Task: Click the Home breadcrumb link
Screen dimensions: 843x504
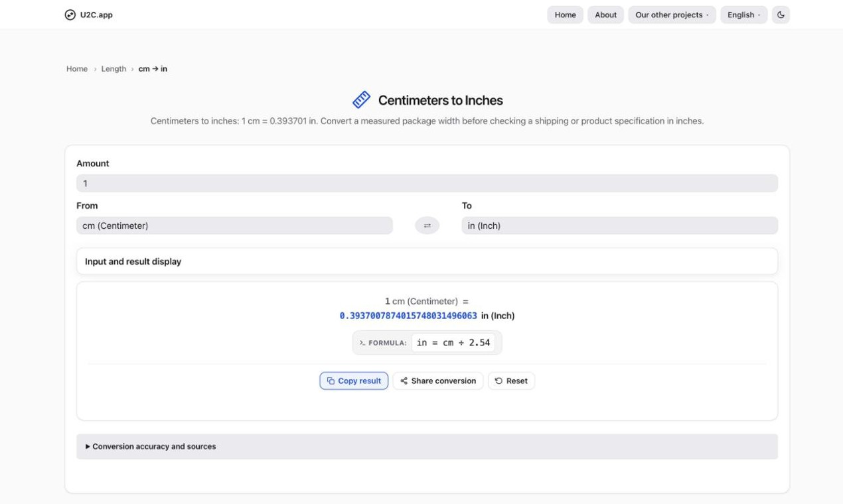Action: tap(77, 69)
